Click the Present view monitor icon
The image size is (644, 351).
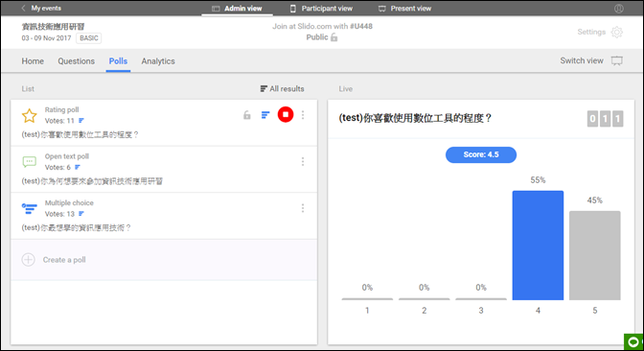point(382,9)
